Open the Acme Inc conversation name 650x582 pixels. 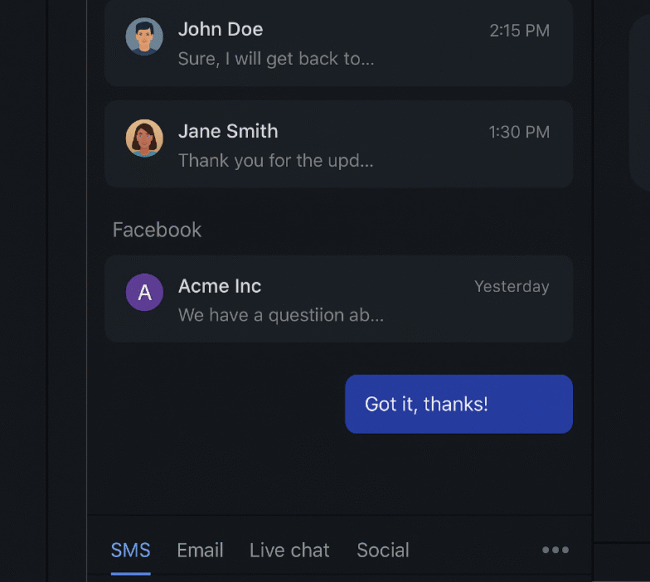pos(220,286)
